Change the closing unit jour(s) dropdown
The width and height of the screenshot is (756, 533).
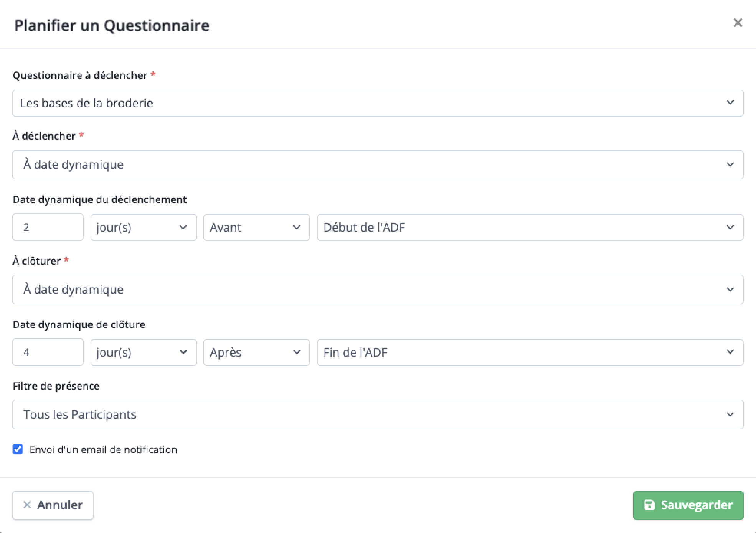(144, 352)
